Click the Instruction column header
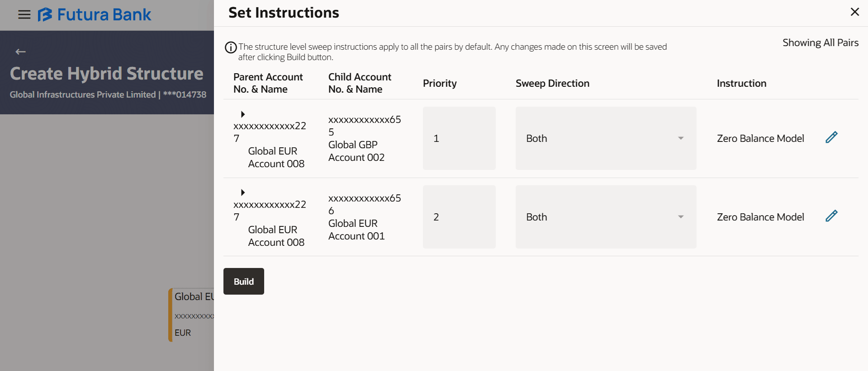868x371 pixels. (741, 83)
